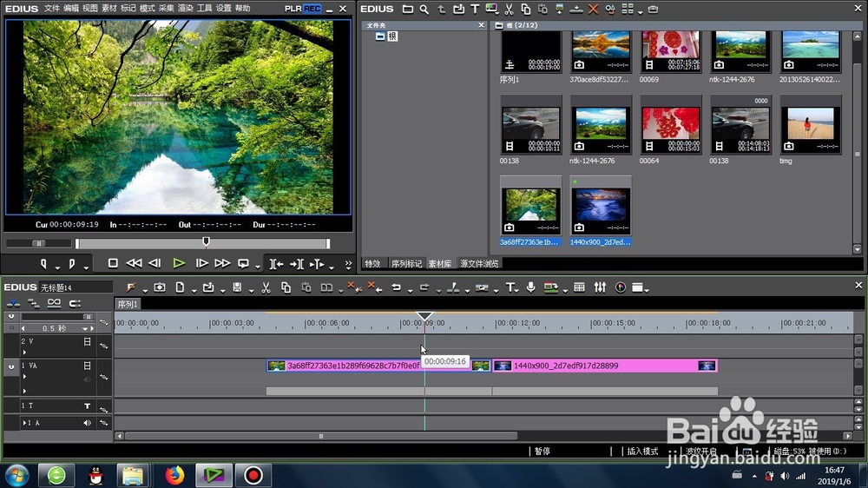Image resolution: width=868 pixels, height=488 pixels.
Task: Cut the clip using timeline scissors
Action: [266, 287]
